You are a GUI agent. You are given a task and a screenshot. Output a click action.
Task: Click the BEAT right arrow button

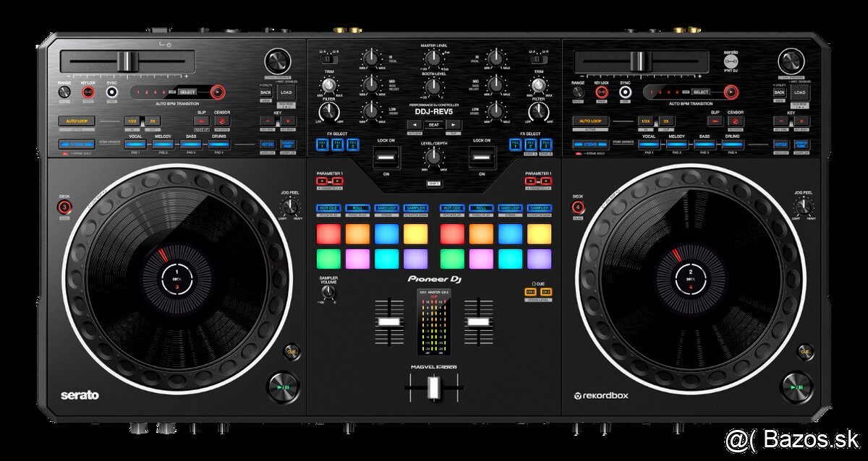point(453,125)
